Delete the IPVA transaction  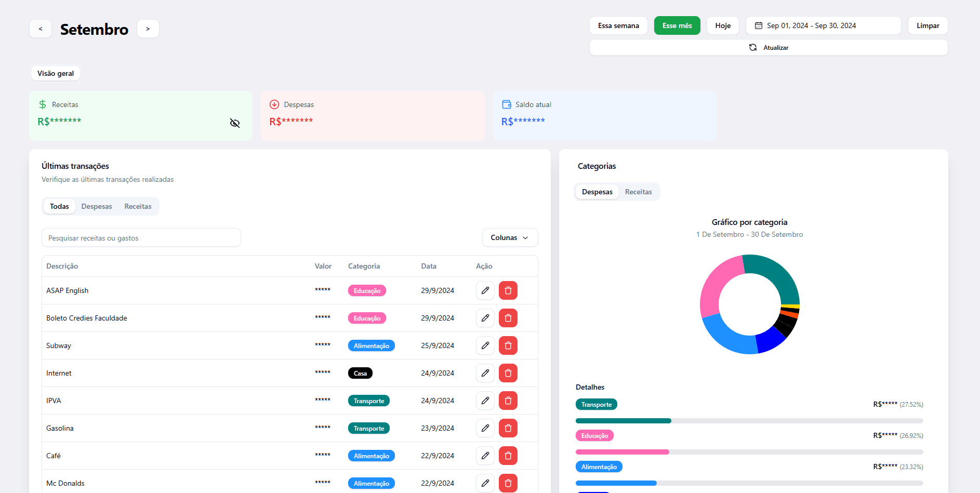(508, 401)
